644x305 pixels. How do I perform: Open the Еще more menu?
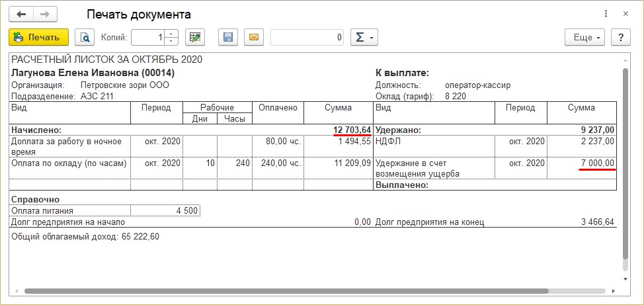coord(585,38)
